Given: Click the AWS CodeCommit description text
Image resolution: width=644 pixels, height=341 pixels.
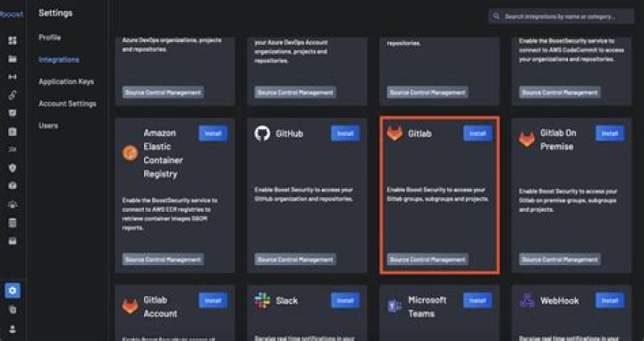Looking at the screenshot, I should click(x=572, y=50).
